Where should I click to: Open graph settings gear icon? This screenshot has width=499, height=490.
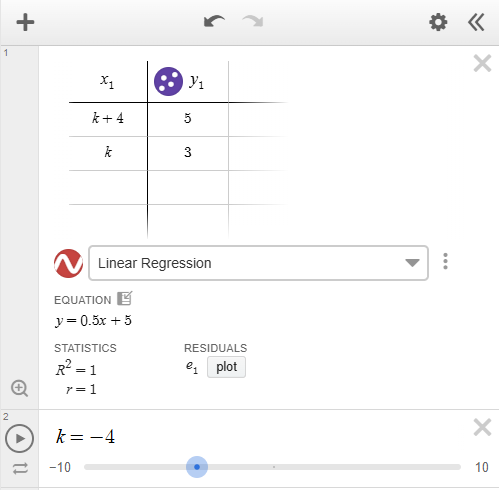pyautogui.click(x=438, y=22)
